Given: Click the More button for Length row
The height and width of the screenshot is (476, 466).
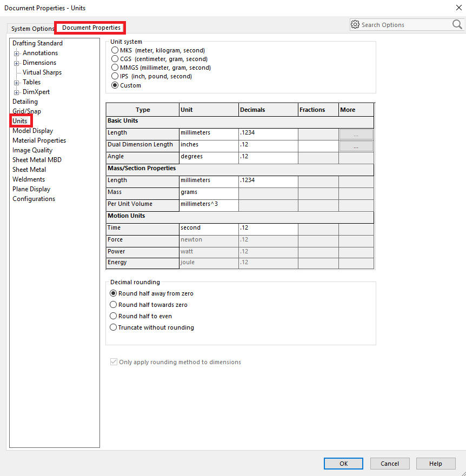Looking at the screenshot, I should coord(356,134).
